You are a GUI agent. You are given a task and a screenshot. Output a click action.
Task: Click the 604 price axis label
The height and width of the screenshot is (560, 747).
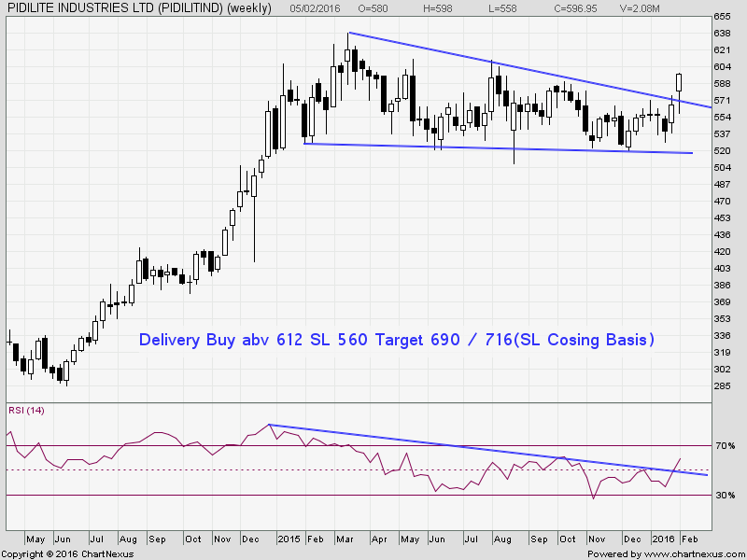pyautogui.click(x=722, y=66)
